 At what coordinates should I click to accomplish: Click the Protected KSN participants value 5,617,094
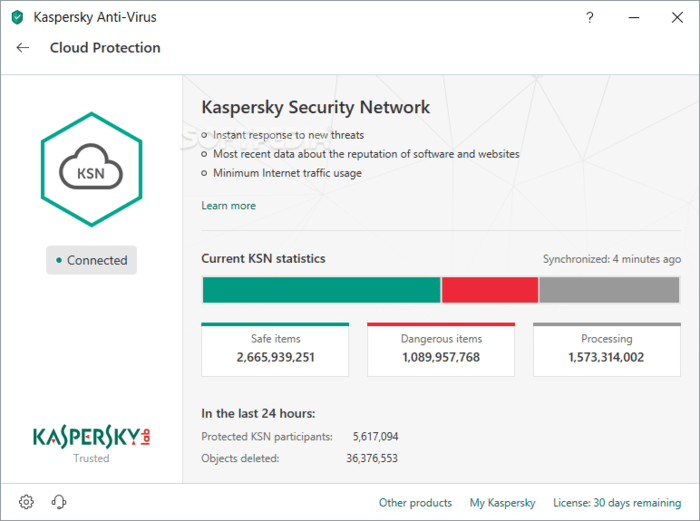click(375, 436)
